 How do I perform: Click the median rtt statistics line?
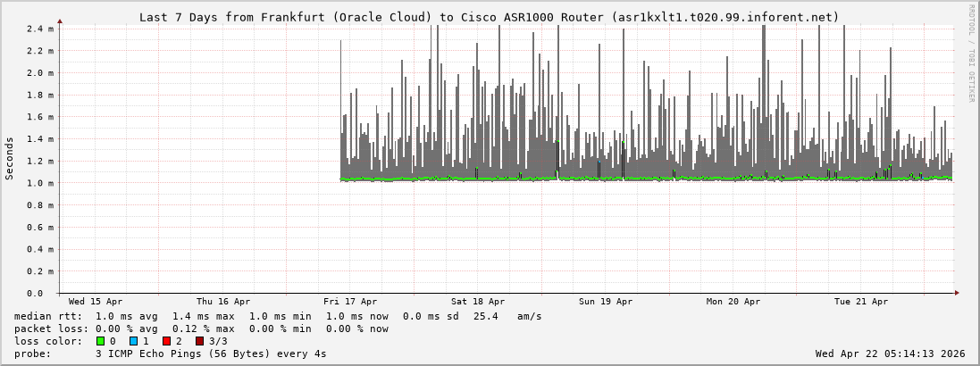click(278, 316)
